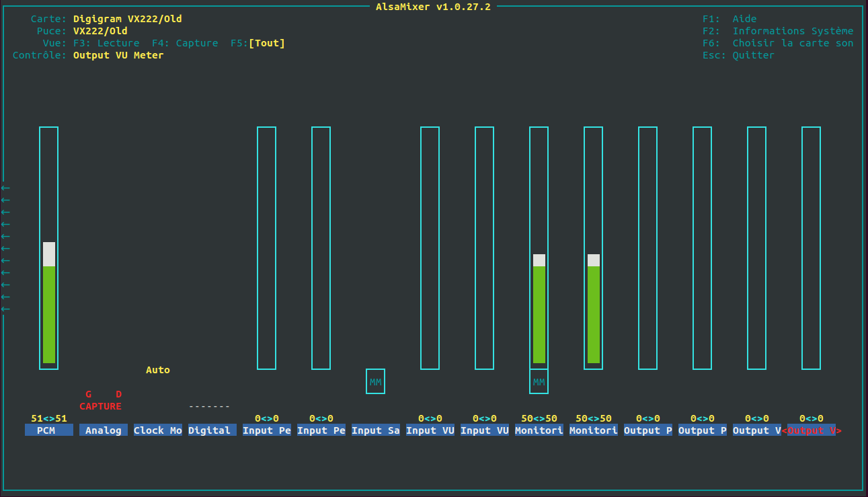The width and height of the screenshot is (868, 497).
Task: Select the right Input Pe channel label
Action: tap(321, 430)
